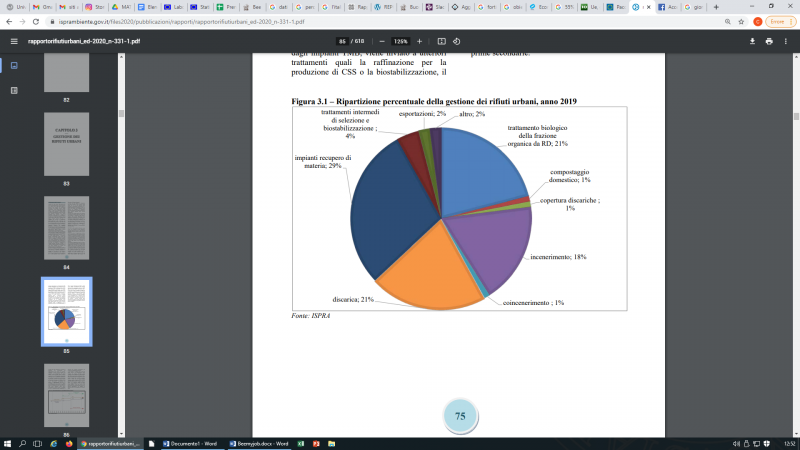Open the PDF viewer more actions menu

[787, 41]
